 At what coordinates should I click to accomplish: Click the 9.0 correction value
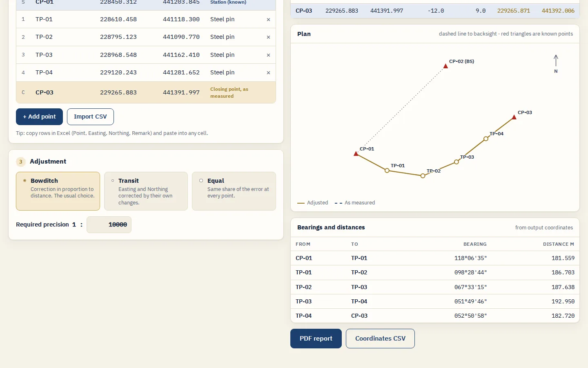pos(481,11)
